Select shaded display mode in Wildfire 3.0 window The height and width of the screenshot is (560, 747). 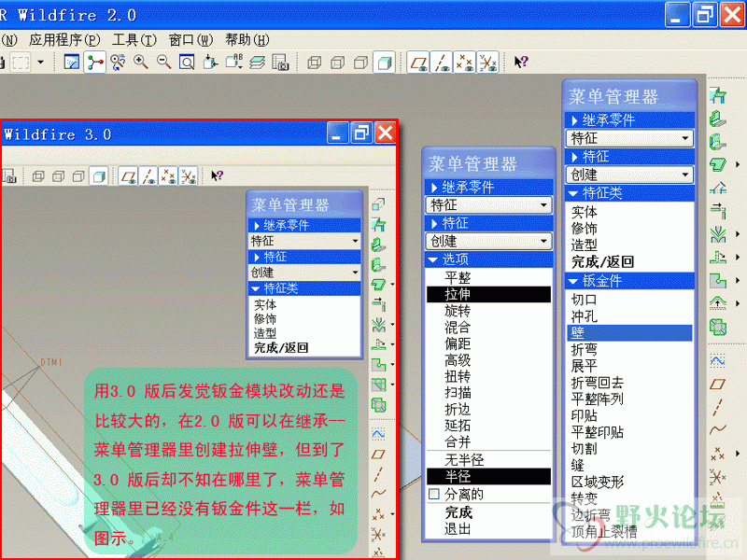coord(99,176)
